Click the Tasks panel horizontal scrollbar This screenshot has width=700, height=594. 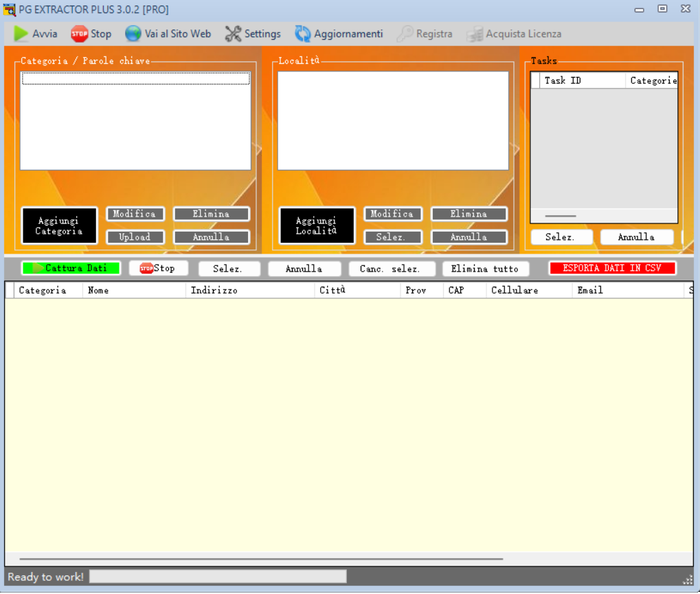coord(561,216)
